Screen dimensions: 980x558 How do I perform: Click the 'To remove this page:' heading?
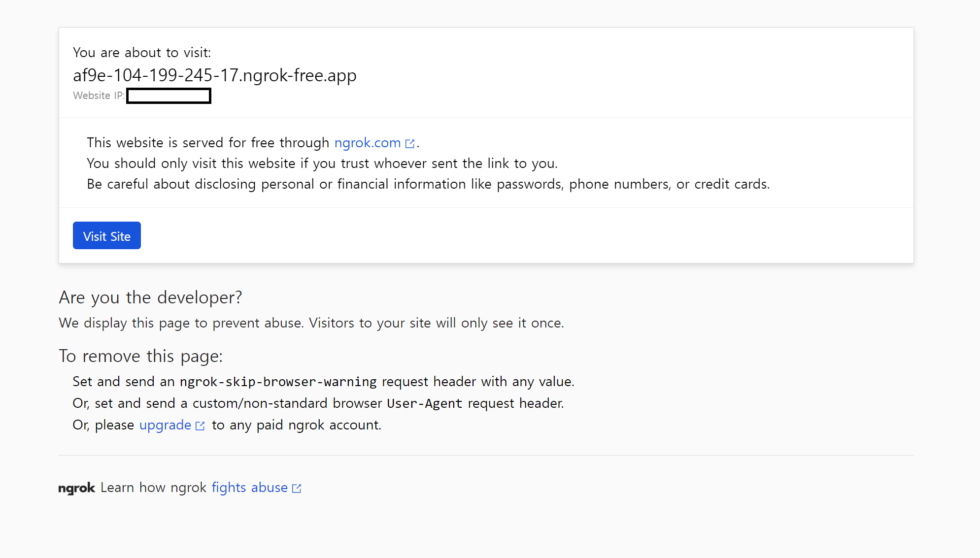coord(141,356)
